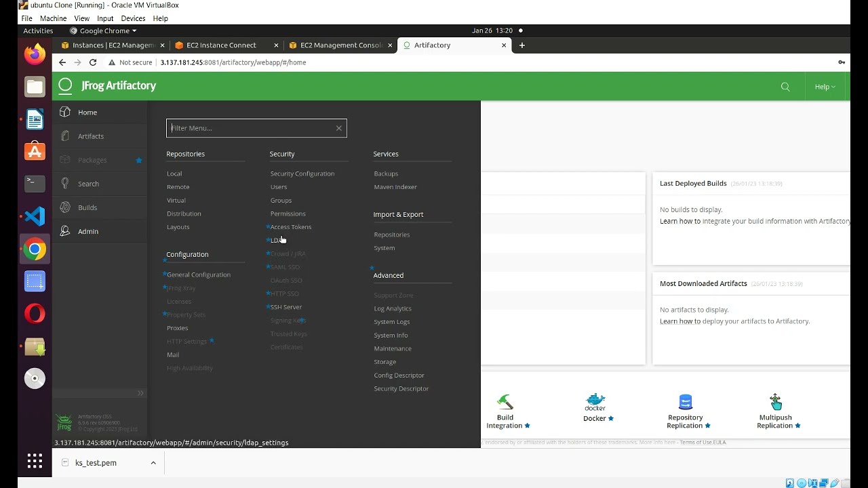Collapse the sidebar with the double chevron
868x488 pixels.
(140, 393)
